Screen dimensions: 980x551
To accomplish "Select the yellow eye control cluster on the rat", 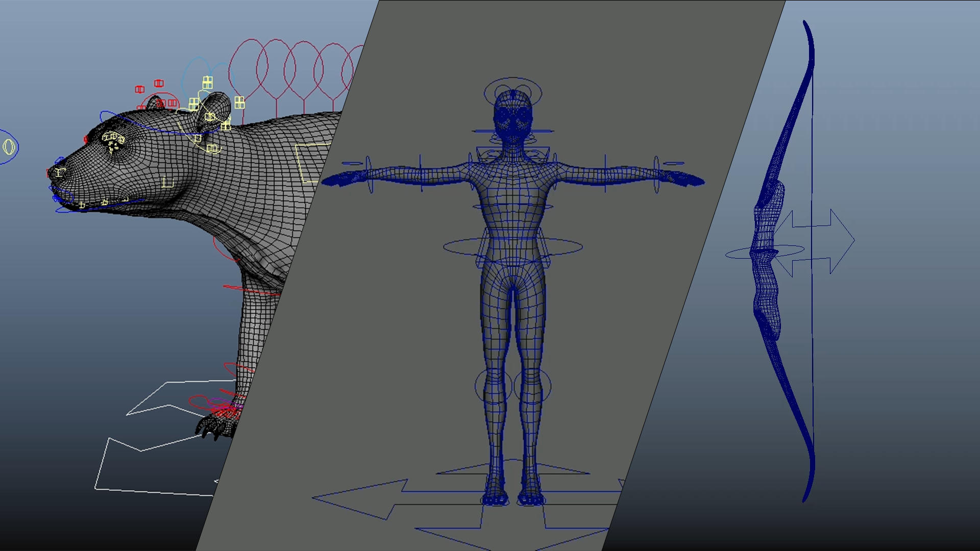I will pos(113,139).
